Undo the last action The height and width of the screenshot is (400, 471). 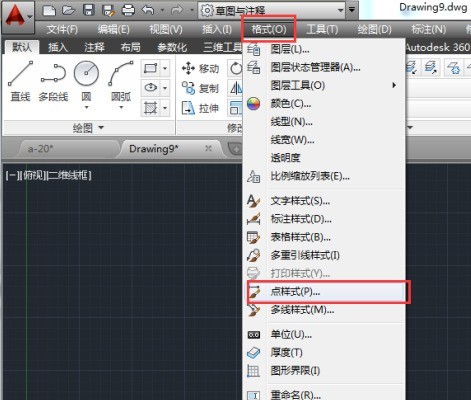pos(148,10)
